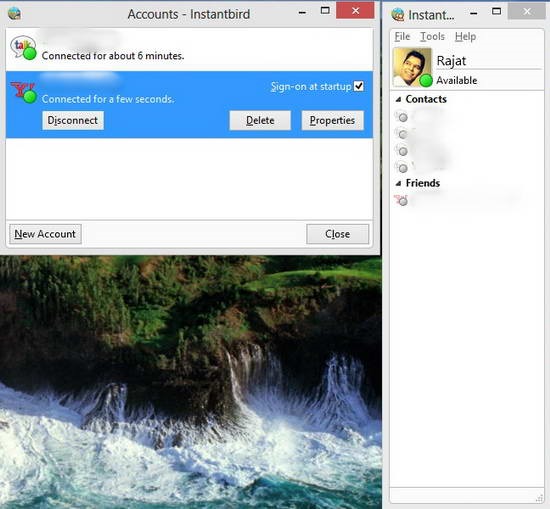The image size is (550, 509).
Task: Select the Yahoo account protocol icon
Action: 23,92
